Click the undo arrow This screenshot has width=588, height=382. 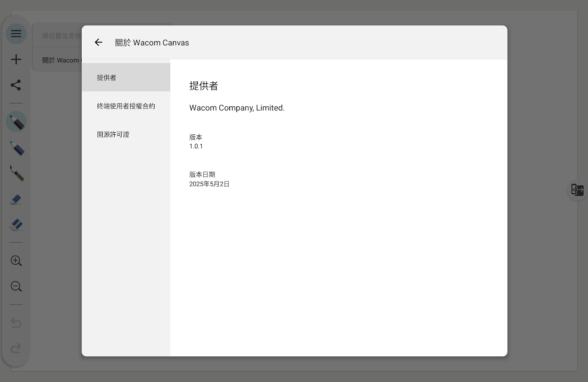(x=16, y=323)
